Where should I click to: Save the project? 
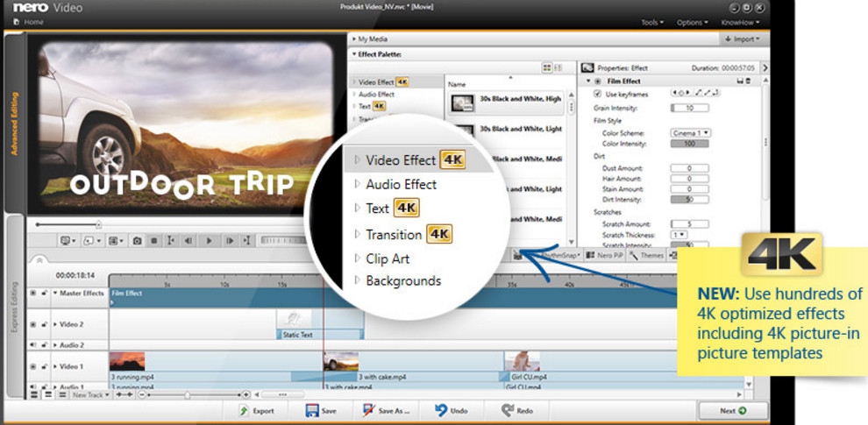coord(321,411)
